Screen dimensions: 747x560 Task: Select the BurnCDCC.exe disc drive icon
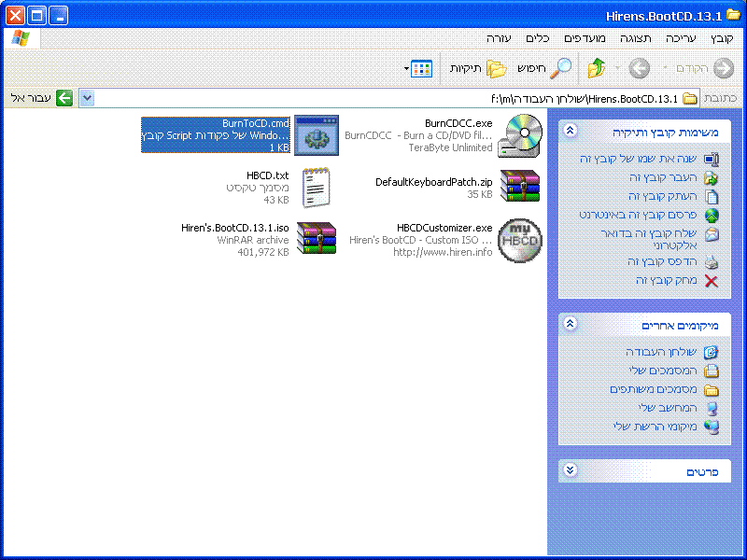pyautogui.click(x=520, y=135)
